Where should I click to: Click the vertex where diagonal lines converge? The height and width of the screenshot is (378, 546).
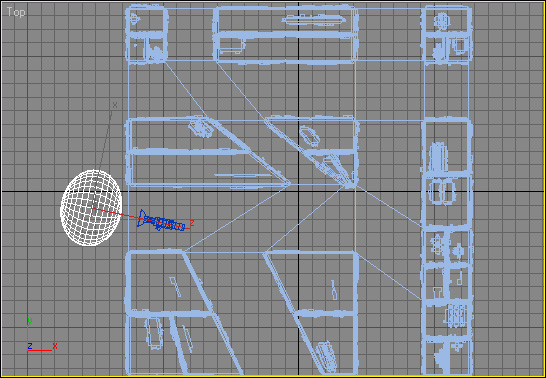(349, 185)
